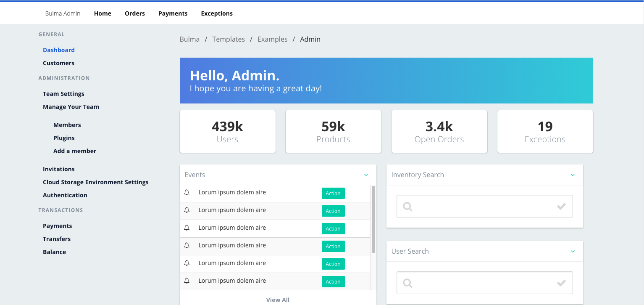Viewport: 644px width, 305px height.
Task: Click the checkmark icon in the User Search field
Action: coord(562,283)
